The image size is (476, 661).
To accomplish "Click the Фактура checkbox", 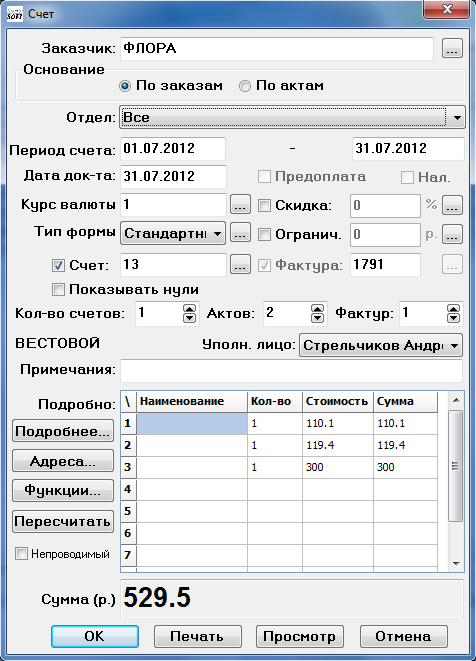I will [264, 265].
